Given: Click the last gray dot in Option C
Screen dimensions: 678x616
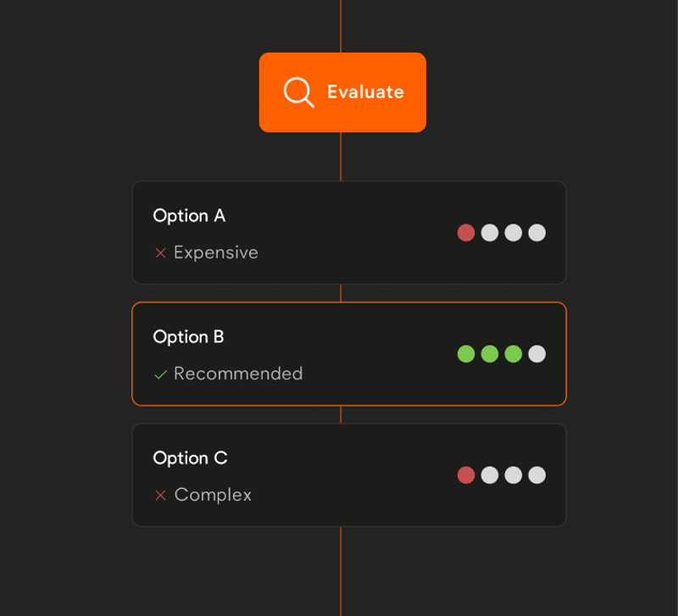Looking at the screenshot, I should point(537,474).
